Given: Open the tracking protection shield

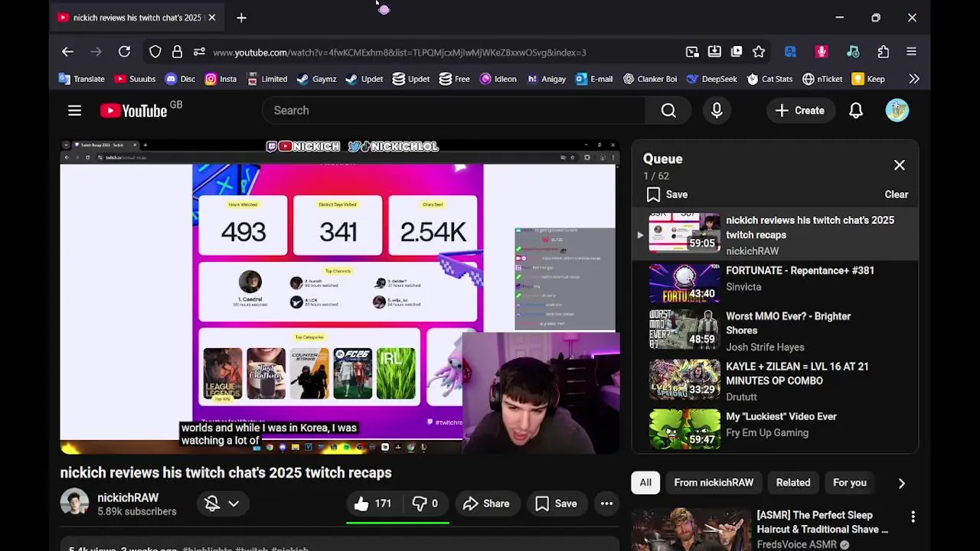Looking at the screenshot, I should pos(155,52).
